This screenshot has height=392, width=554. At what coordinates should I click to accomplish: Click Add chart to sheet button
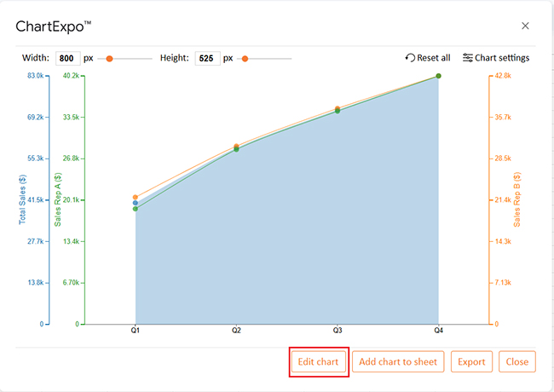tap(398, 361)
